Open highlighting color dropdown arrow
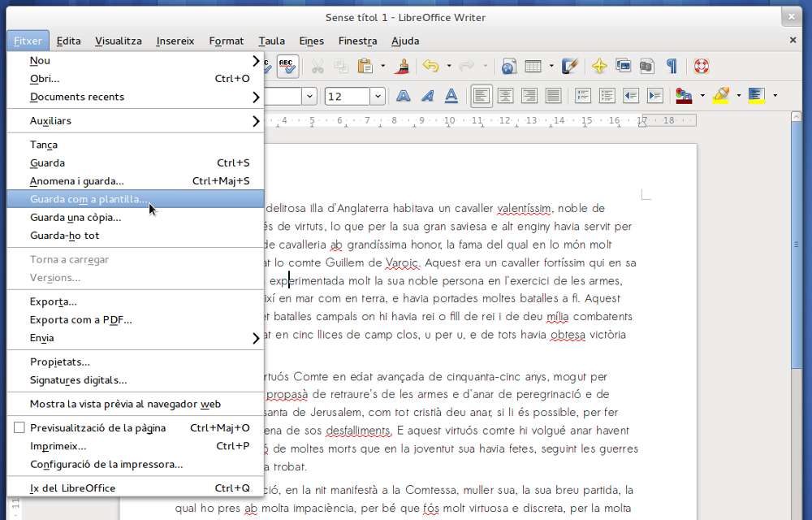 738,96
